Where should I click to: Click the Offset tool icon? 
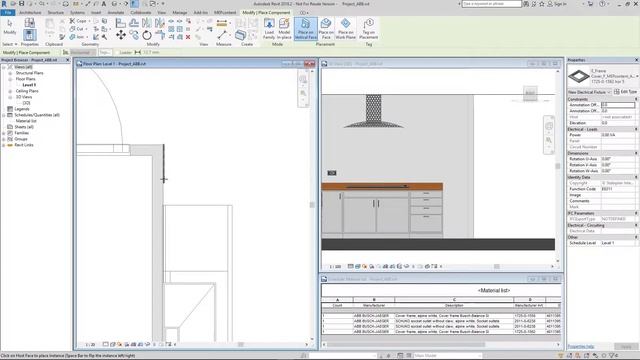point(134,23)
